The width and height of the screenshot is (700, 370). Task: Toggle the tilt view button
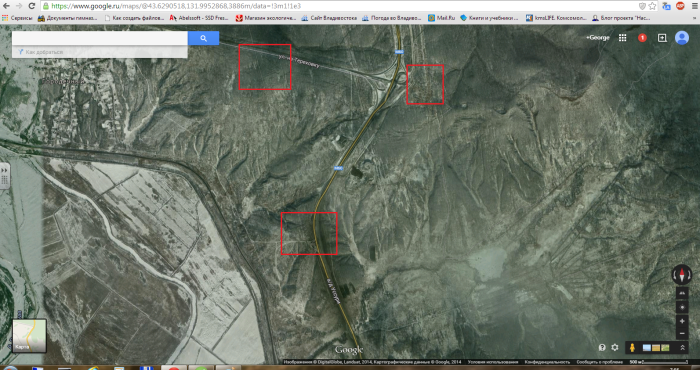coord(682,293)
